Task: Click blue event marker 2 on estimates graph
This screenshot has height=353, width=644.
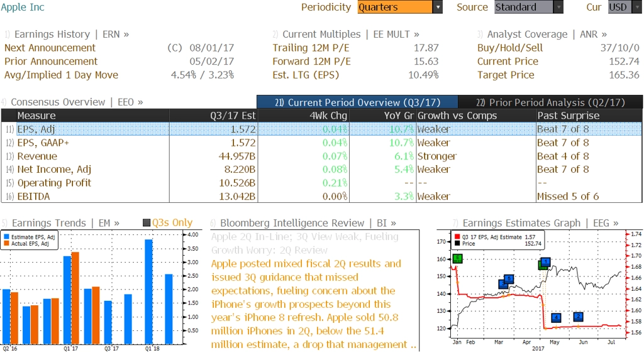Action: click(x=579, y=317)
